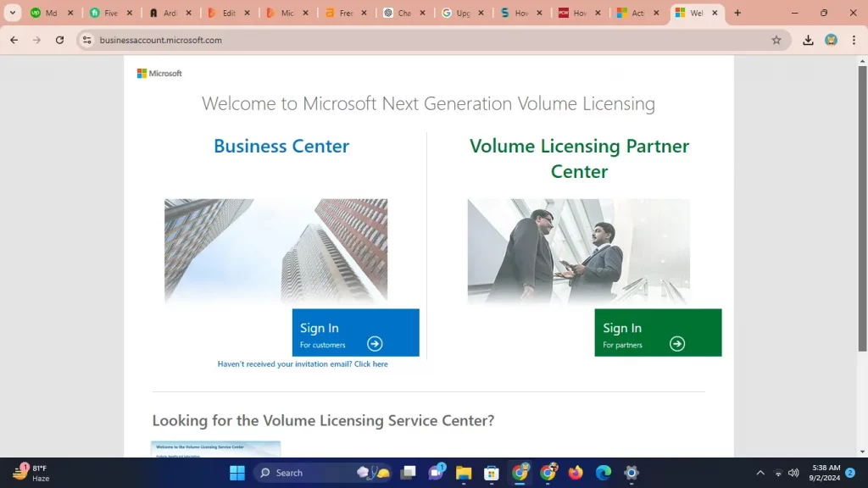
Task: Reload the current page
Action: 60,40
